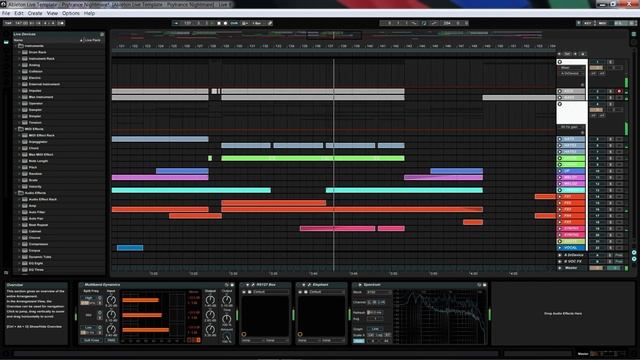Click the Tap tempo button

(8, 23)
